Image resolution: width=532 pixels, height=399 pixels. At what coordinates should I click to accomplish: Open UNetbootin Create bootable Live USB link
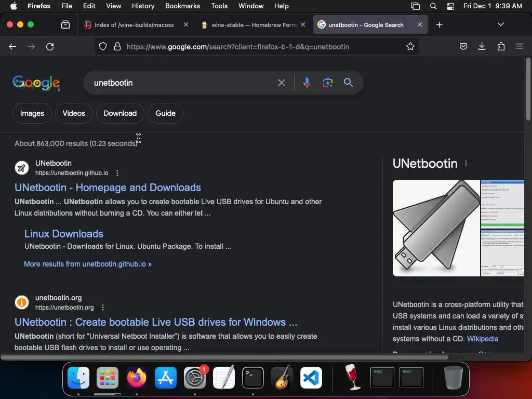coord(156,322)
